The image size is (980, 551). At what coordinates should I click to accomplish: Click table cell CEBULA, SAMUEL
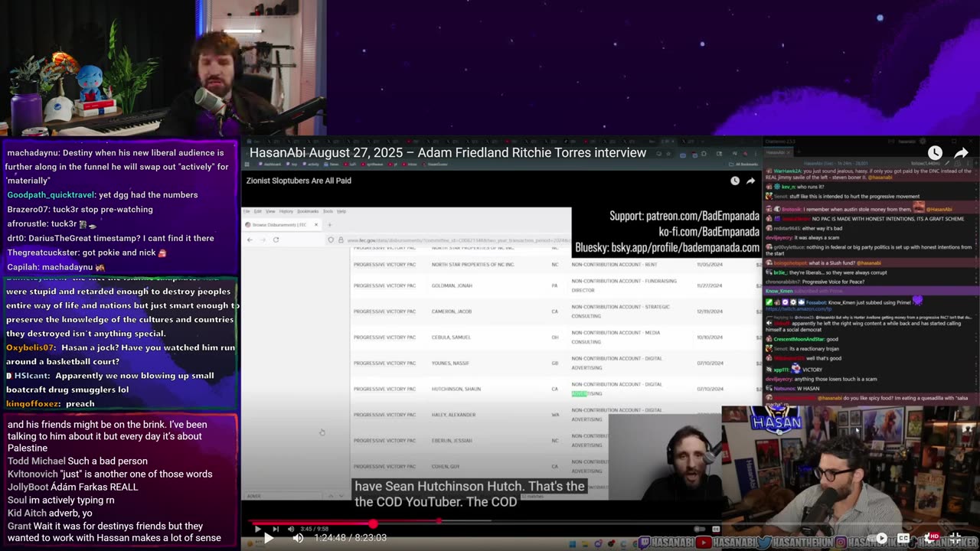[451, 337]
